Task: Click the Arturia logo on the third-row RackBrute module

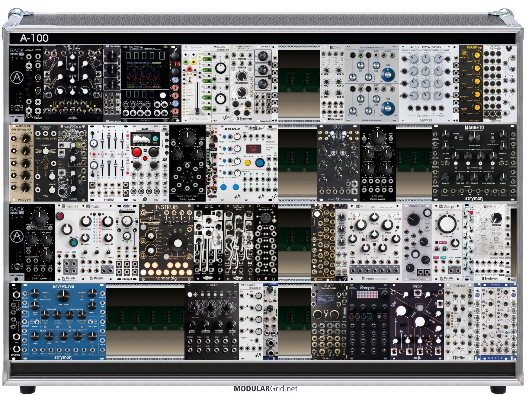Action: (17, 236)
